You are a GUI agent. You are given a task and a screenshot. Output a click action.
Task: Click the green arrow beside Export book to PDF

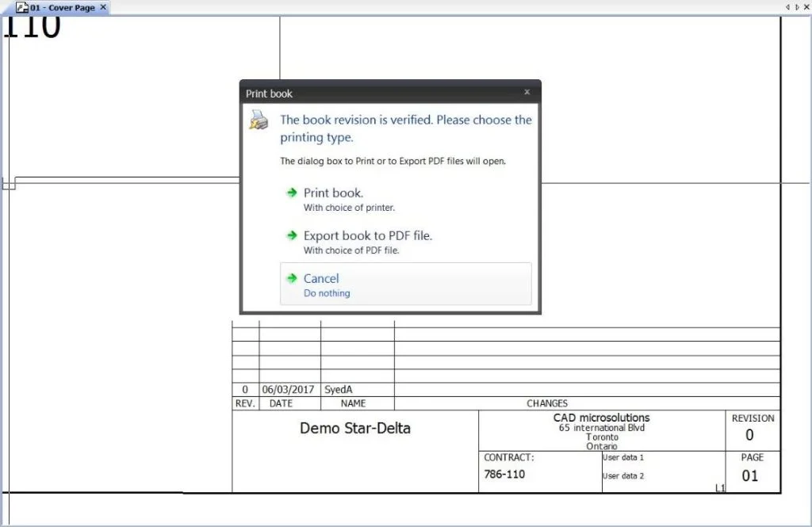[292, 235]
